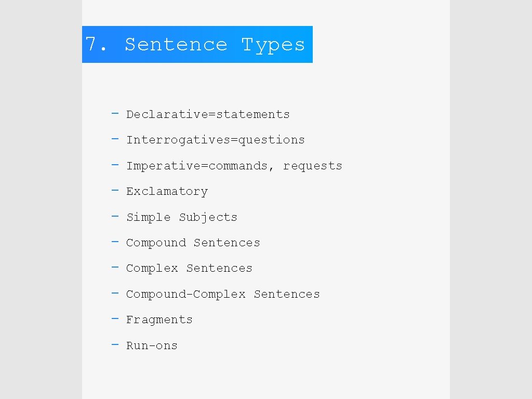Click the dash bullet before Complex Sentences
This screenshot has width=532, height=399.
click(115, 268)
